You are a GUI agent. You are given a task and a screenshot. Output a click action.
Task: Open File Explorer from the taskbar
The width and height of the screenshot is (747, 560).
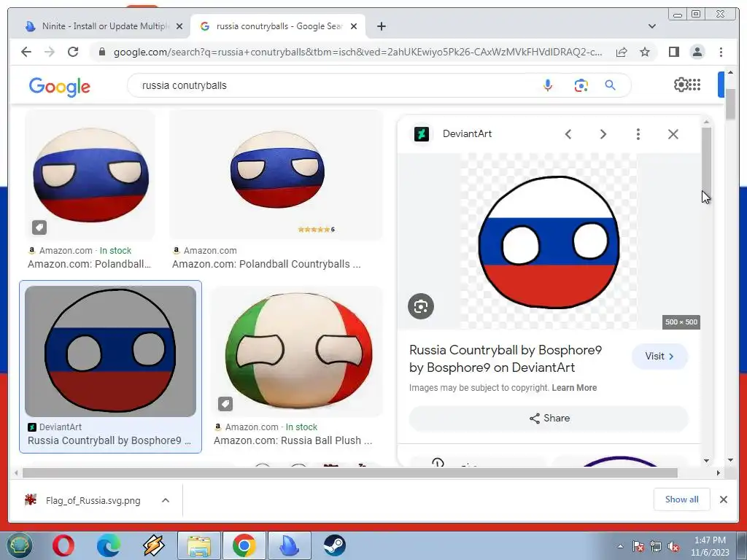pos(198,545)
